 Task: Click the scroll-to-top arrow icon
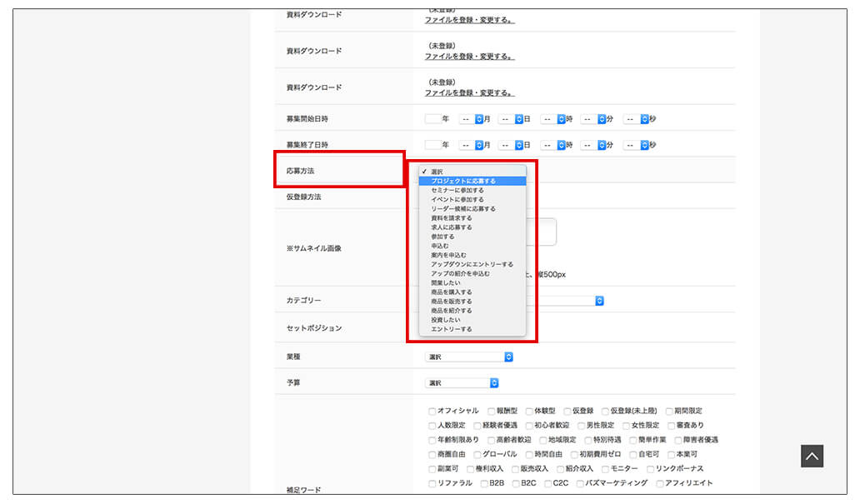click(811, 456)
